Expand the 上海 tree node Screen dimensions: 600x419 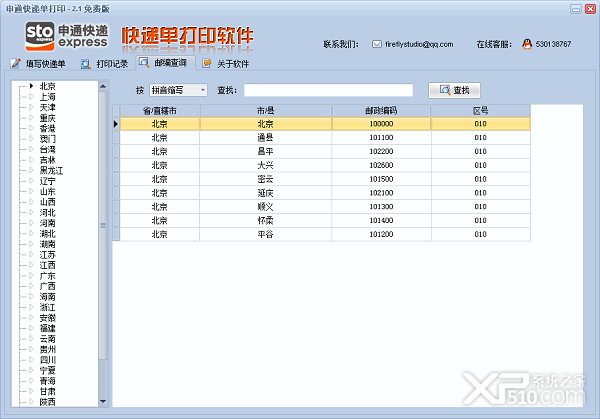[x=32, y=96]
